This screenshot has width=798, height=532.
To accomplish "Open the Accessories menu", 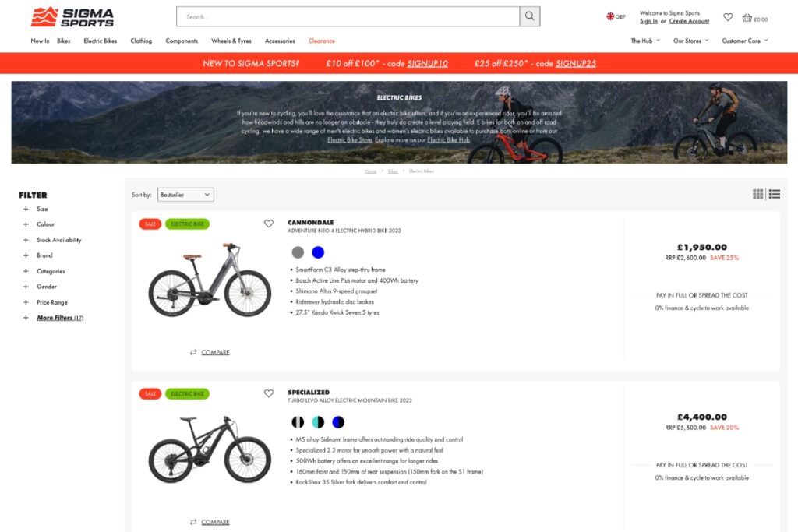I will pyautogui.click(x=280, y=41).
